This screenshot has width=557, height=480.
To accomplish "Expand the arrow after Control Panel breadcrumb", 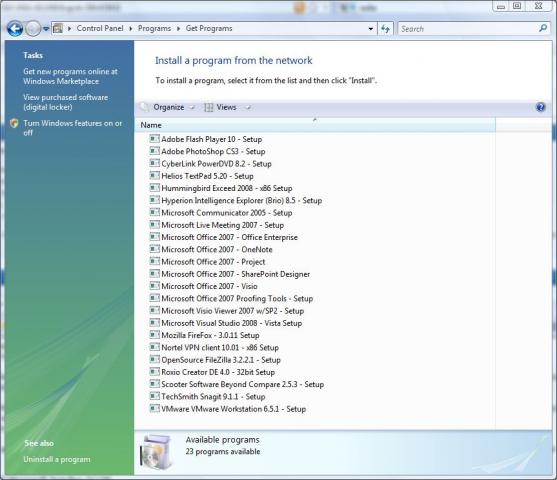I will pyautogui.click(x=130, y=29).
